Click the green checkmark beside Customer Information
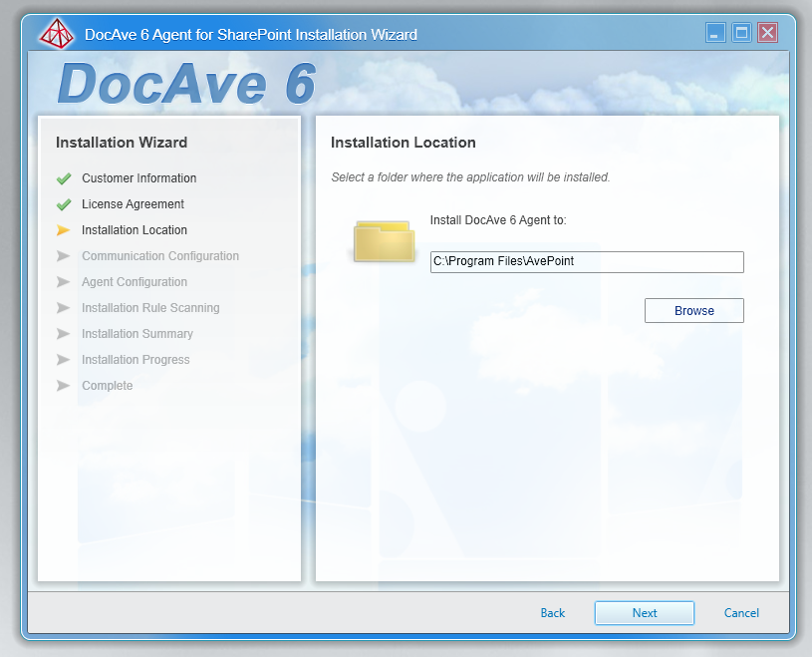This screenshot has width=812, height=657. 62,177
